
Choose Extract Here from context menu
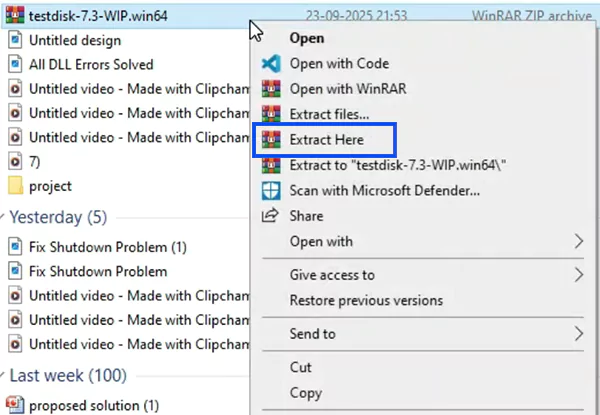(x=326, y=140)
